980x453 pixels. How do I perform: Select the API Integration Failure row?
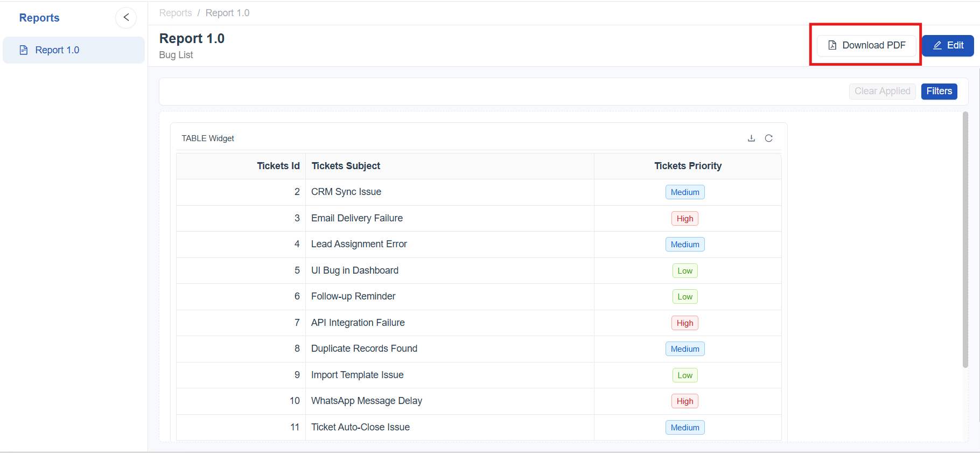click(358, 323)
